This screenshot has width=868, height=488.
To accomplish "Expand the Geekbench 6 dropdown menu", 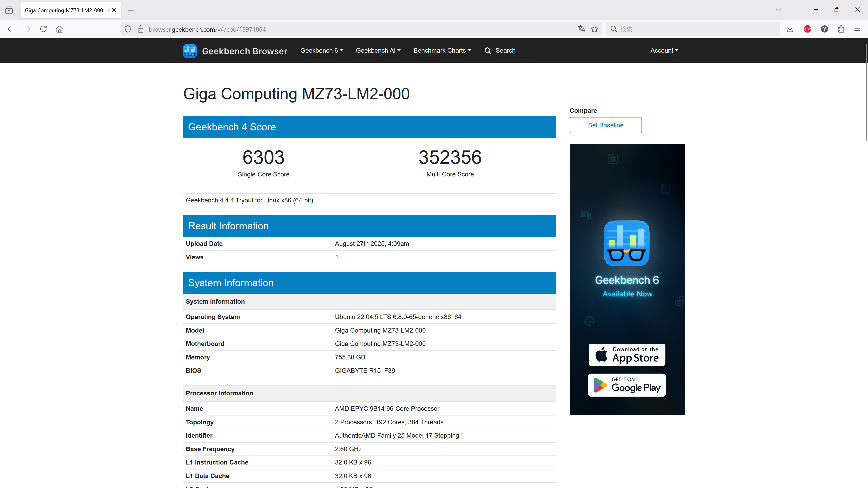I will [321, 51].
